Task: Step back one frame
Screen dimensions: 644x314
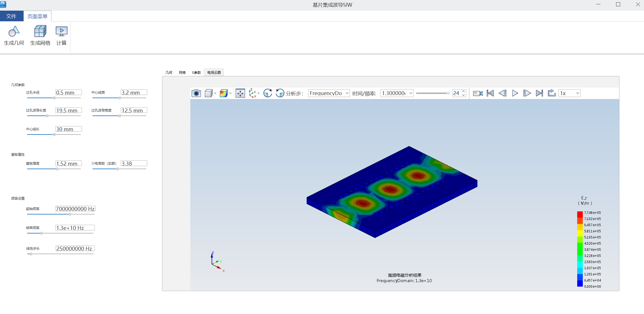Action: coord(503,93)
